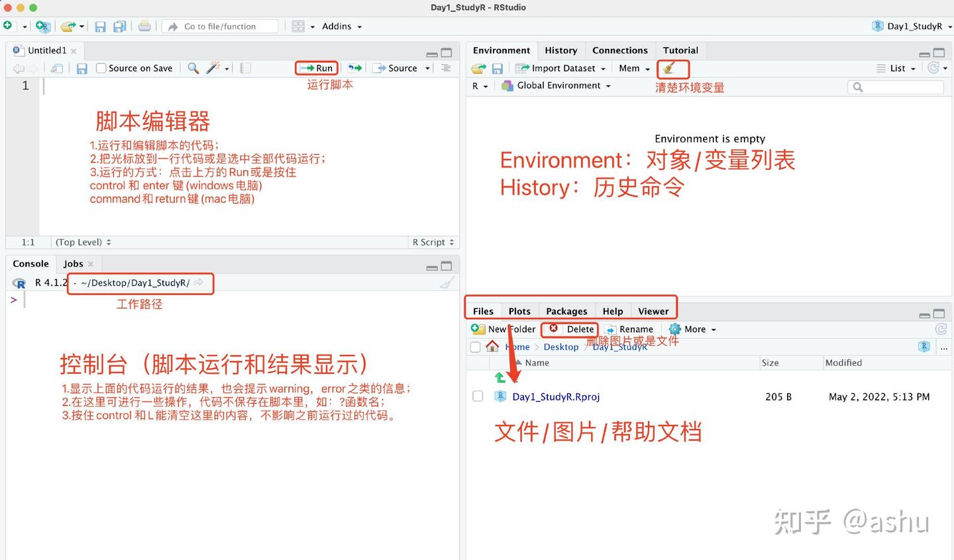
Task: Open the Day1_StudyR project menu
Action: [912, 26]
